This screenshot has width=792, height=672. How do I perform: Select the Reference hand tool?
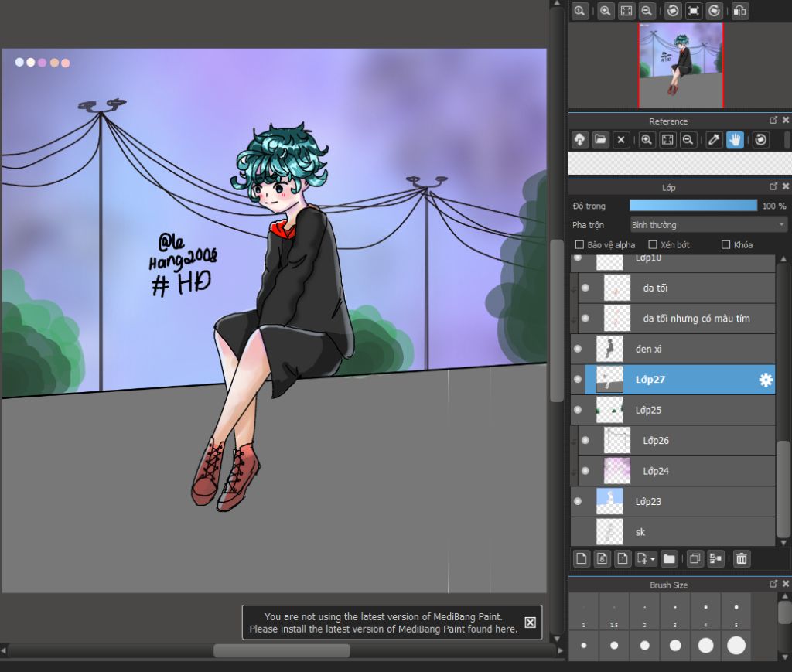pos(735,140)
